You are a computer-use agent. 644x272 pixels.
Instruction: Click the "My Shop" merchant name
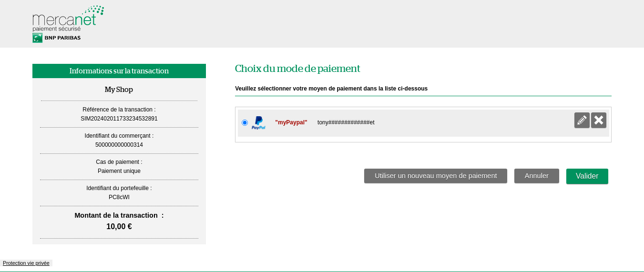point(119,90)
